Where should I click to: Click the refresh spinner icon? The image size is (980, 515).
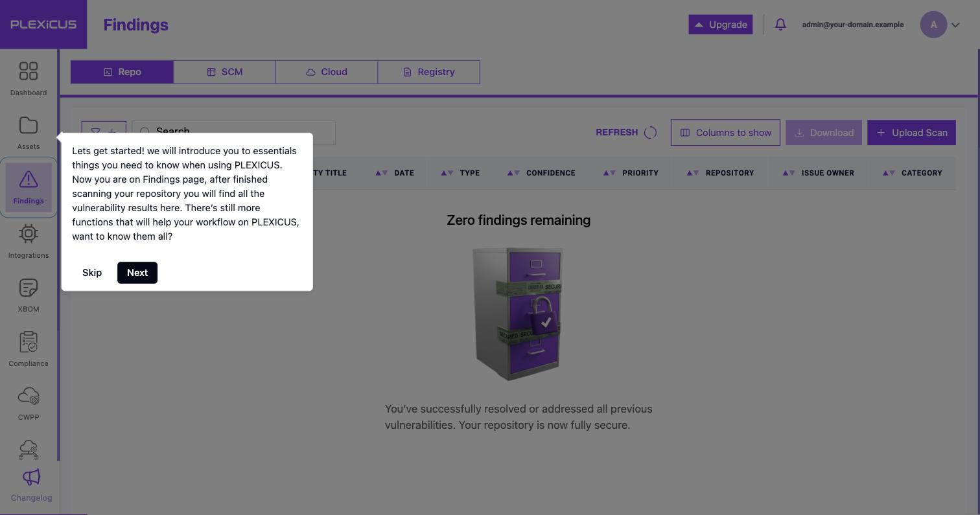click(x=650, y=133)
